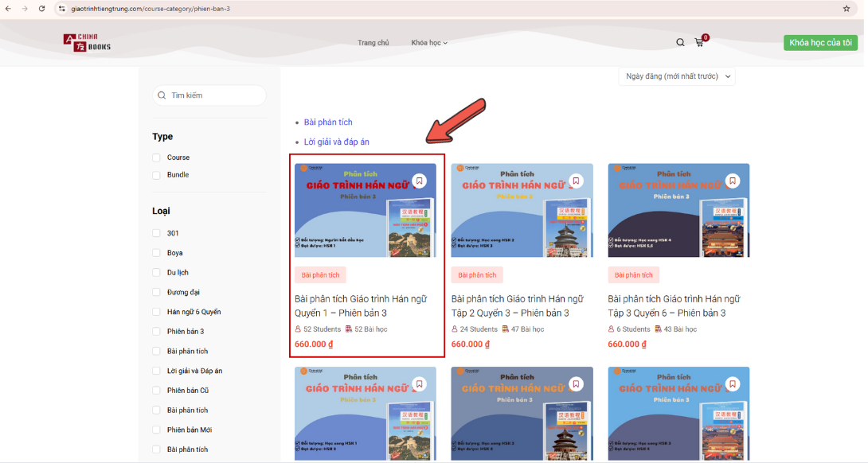Bookmark the bottom-right course card
868x463 pixels.
(x=733, y=383)
